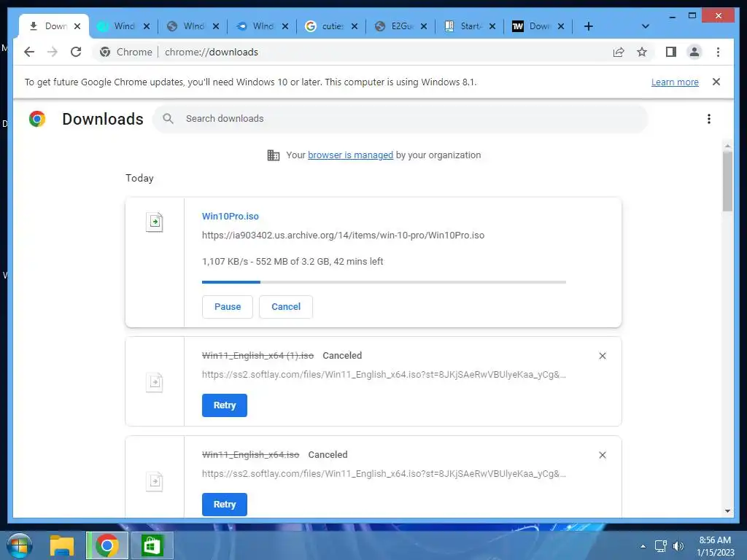Open the volume speaker tray icon
Screen dimensions: 747x560
tap(678, 546)
